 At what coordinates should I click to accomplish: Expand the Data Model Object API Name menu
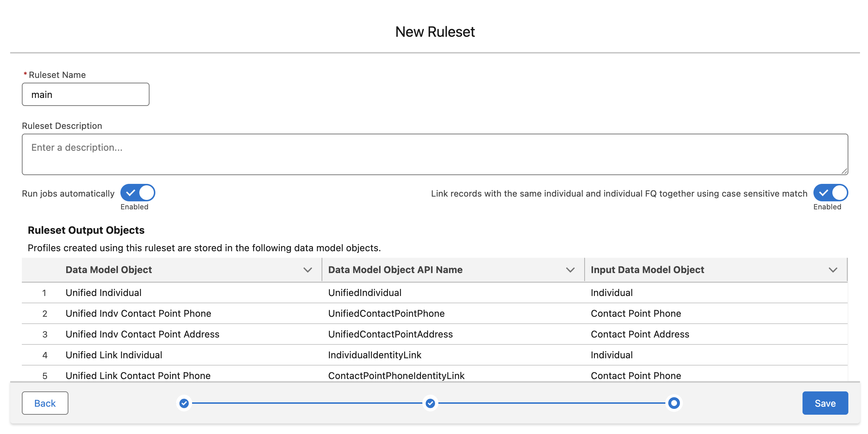[569, 270]
